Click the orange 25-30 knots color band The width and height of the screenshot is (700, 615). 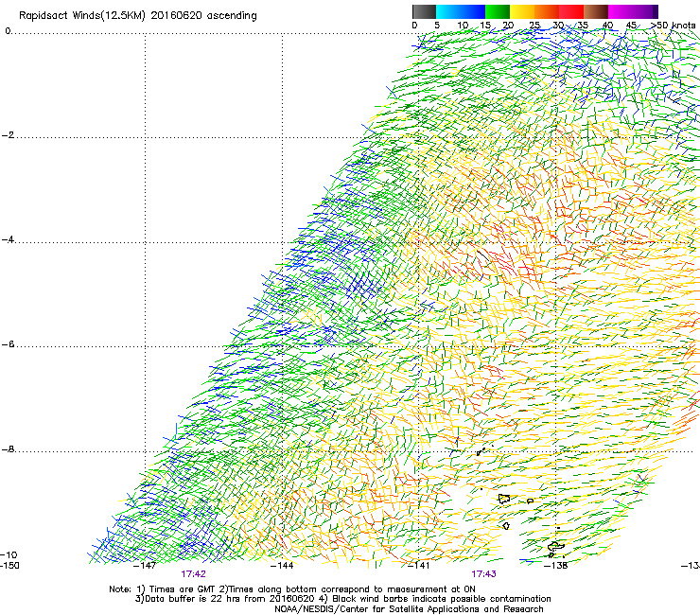[547, 11]
